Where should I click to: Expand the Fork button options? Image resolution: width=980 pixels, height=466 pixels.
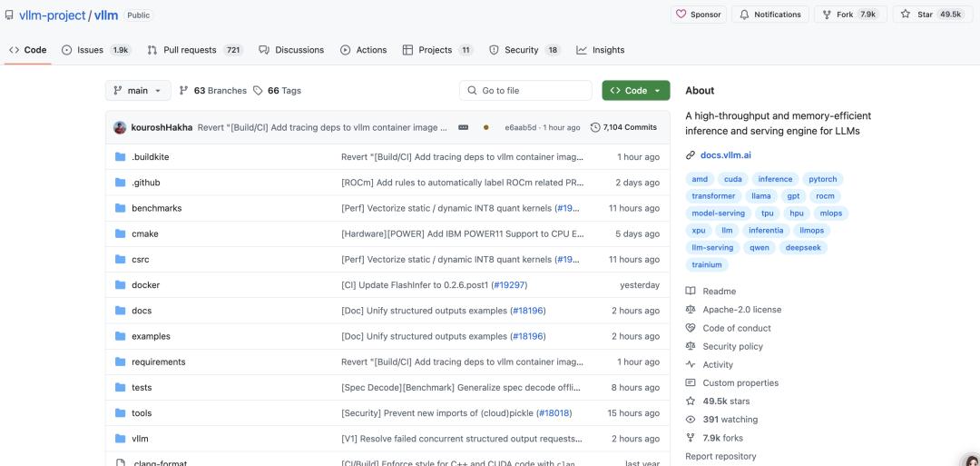(x=849, y=15)
